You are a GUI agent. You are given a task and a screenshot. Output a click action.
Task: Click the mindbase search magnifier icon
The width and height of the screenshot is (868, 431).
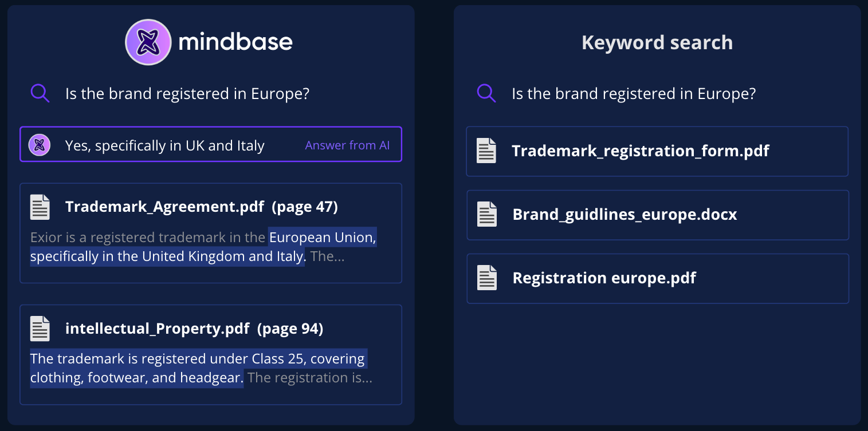(x=40, y=93)
